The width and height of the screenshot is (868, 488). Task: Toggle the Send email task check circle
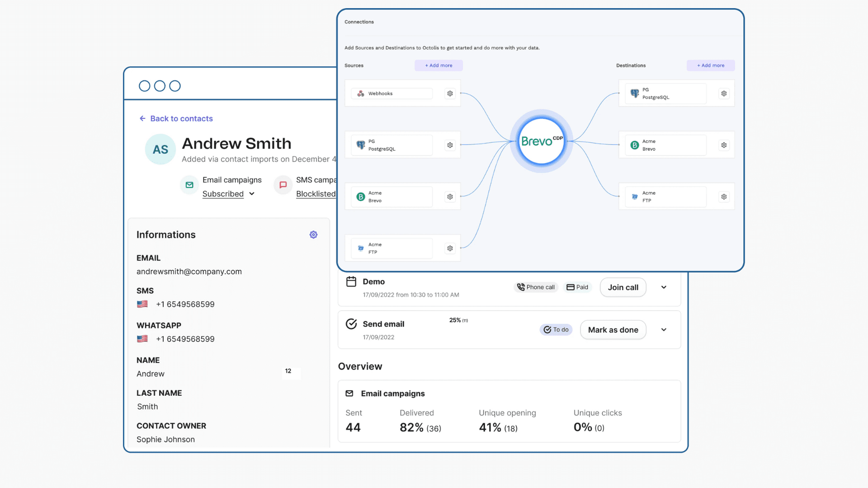(351, 324)
